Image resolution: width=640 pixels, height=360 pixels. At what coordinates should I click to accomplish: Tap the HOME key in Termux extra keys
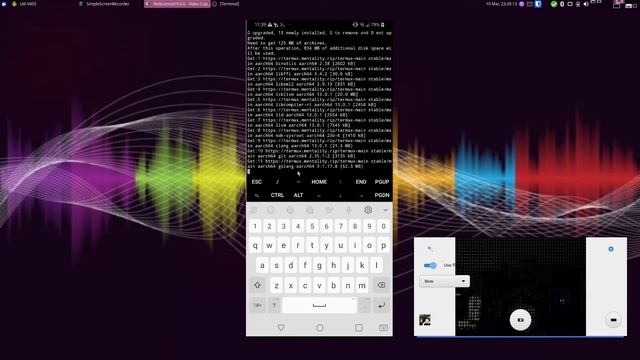(319, 182)
